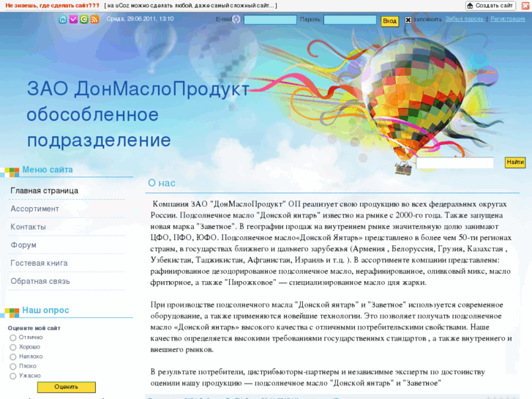This screenshot has width=532, height=399.
Task: Click the О нас heading
Action: 162,183
